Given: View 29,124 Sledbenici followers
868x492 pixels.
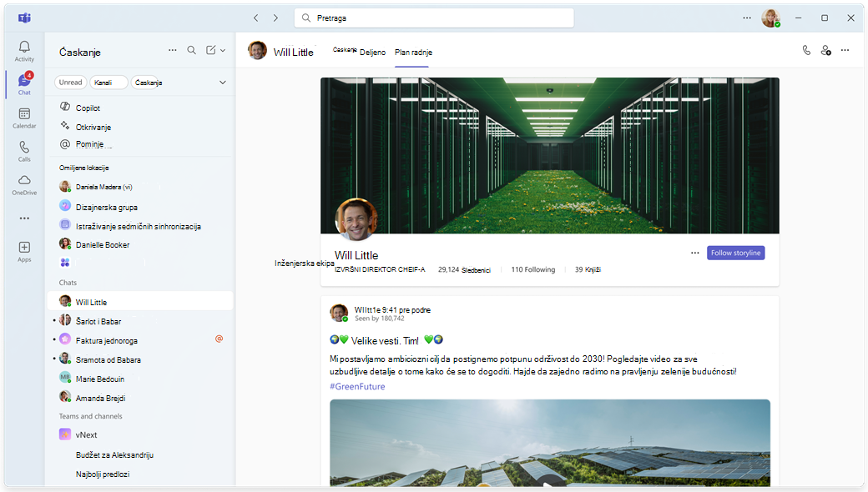Looking at the screenshot, I should coord(464,270).
